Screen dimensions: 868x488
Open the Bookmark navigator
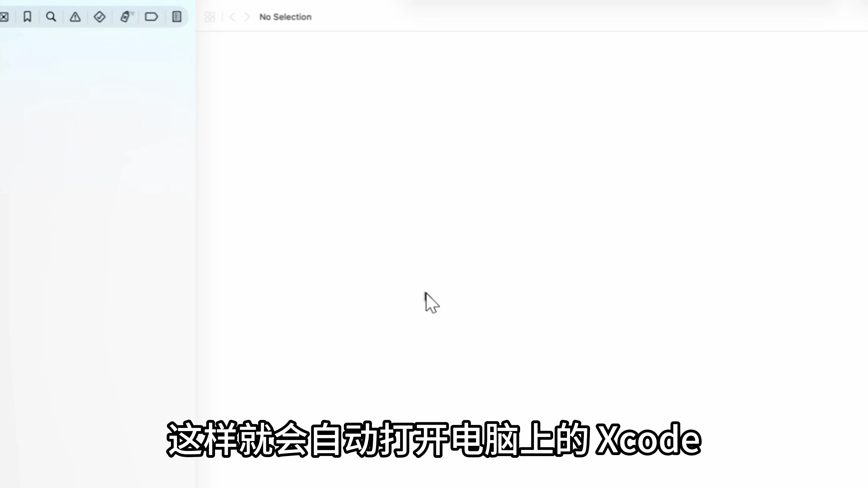(x=27, y=17)
